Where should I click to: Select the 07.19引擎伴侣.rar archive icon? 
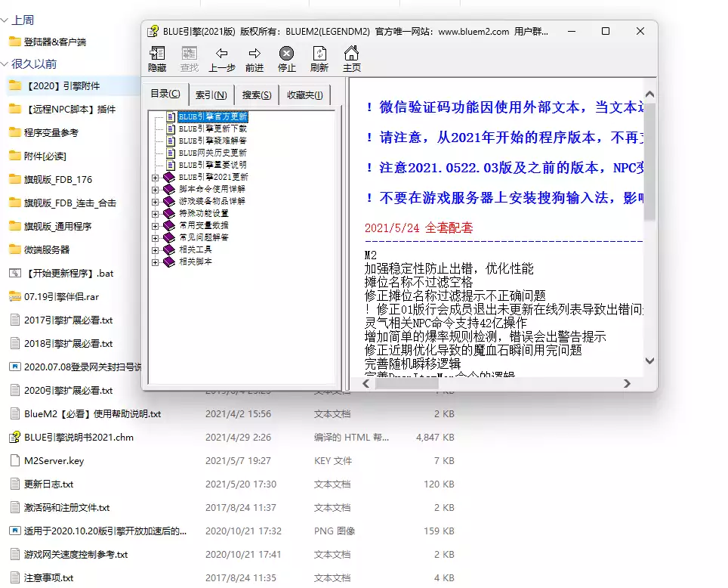point(15,296)
